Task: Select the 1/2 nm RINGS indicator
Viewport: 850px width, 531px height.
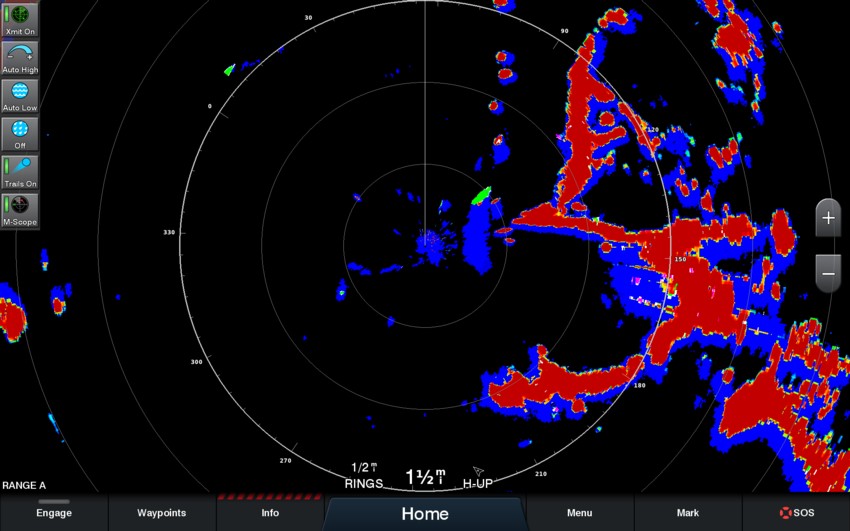Action: click(364, 476)
